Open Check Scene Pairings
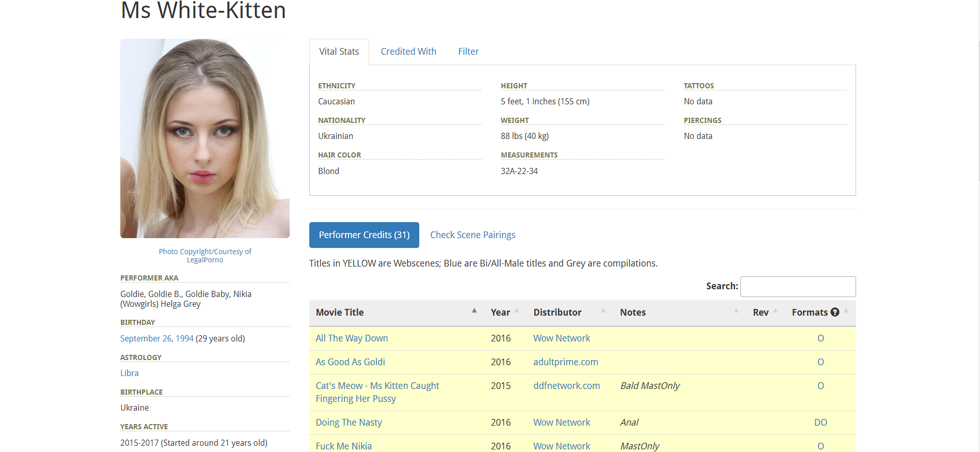Viewport: 980px width, 452px height. [x=472, y=235]
